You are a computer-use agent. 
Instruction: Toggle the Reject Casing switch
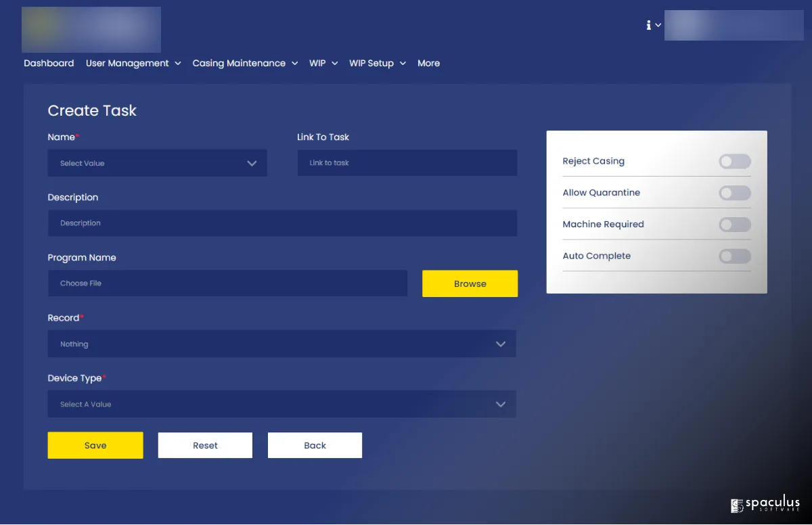click(x=734, y=162)
